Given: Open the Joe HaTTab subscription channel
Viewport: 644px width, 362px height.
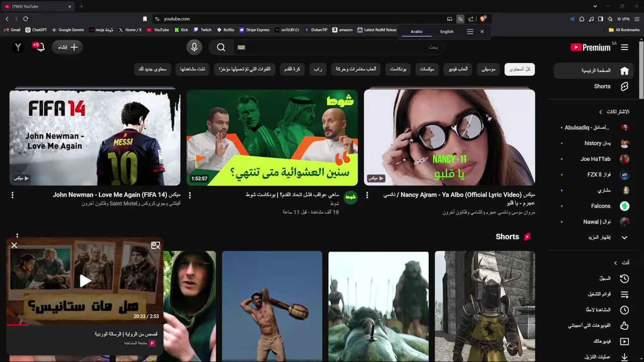Looking at the screenshot, I should tap(594, 159).
